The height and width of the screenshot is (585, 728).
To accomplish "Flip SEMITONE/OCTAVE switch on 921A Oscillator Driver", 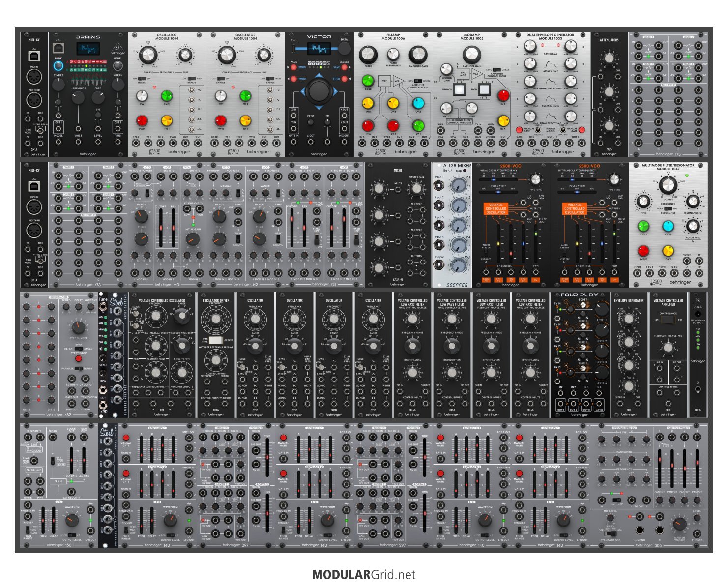I will (x=215, y=340).
